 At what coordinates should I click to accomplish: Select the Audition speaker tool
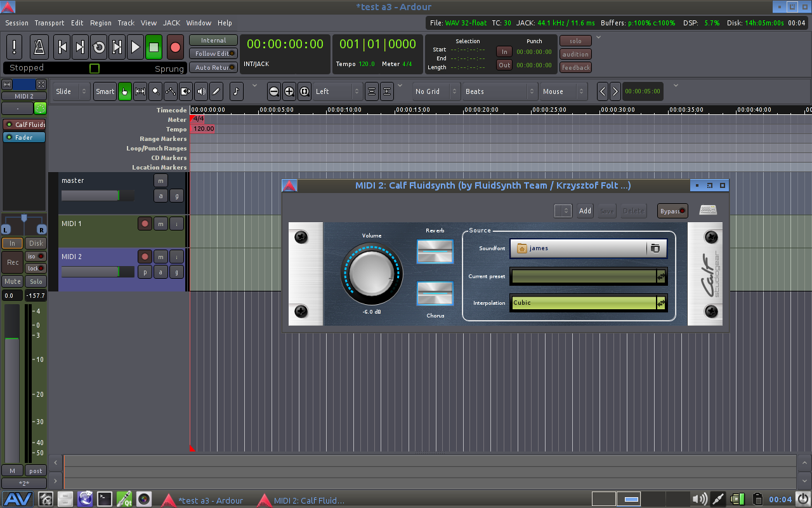[x=201, y=91]
